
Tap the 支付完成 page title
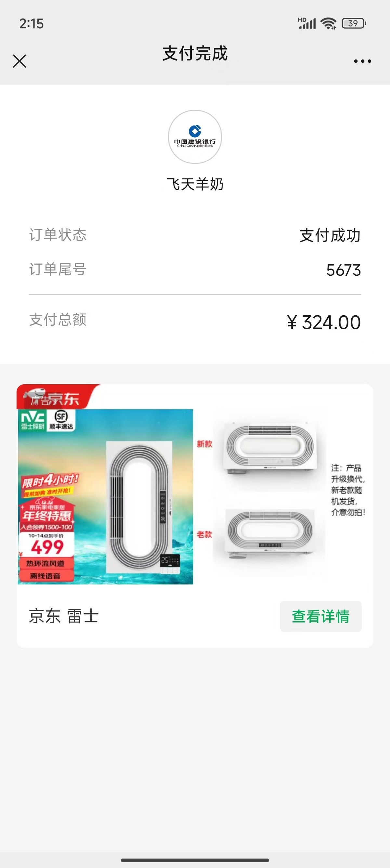pos(195,53)
